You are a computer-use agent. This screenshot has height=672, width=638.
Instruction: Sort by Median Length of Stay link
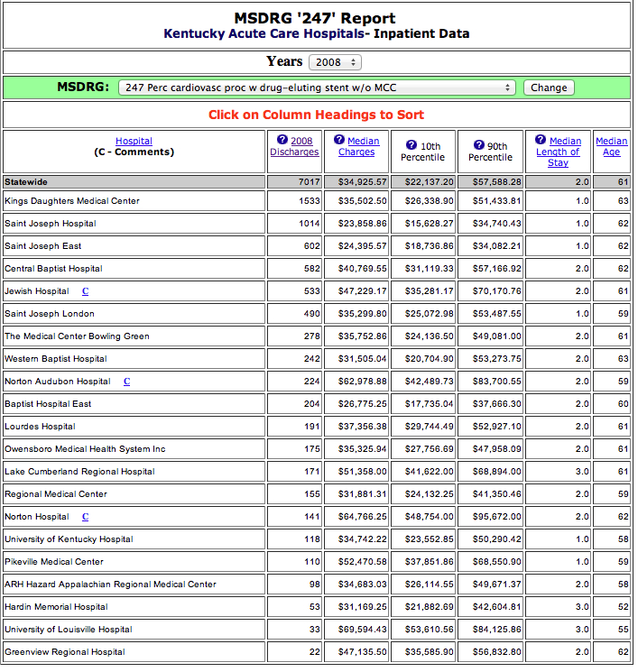560,152
